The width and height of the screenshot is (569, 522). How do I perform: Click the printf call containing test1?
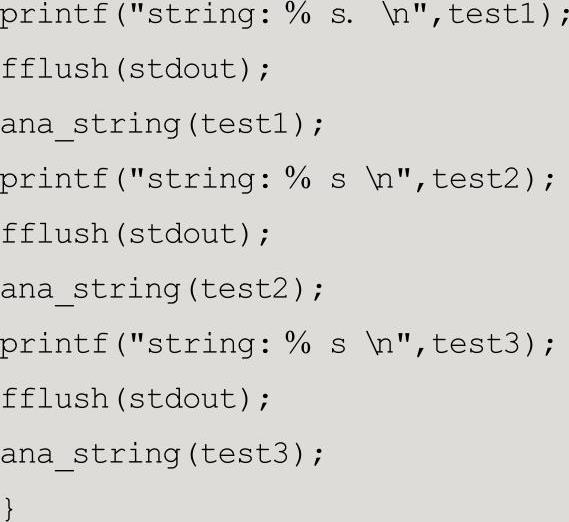[284, 16]
